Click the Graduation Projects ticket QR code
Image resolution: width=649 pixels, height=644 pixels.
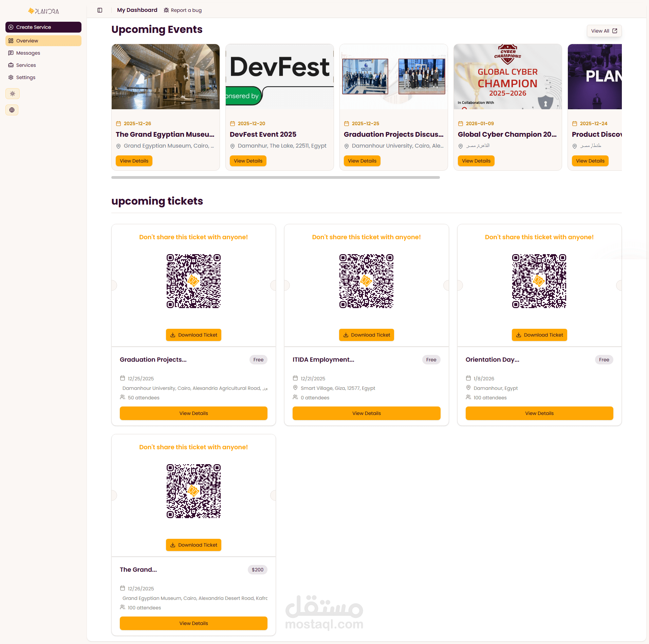click(x=193, y=281)
